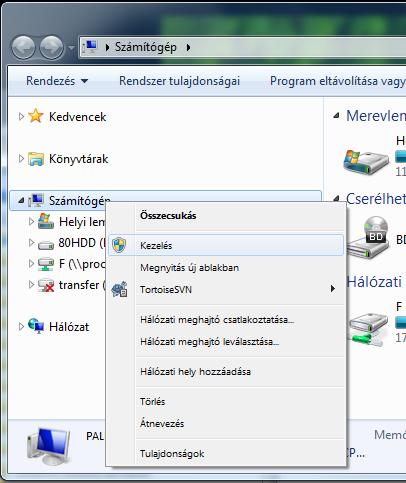
Task: Click the shield icon beside Kezelés
Action: 119,245
